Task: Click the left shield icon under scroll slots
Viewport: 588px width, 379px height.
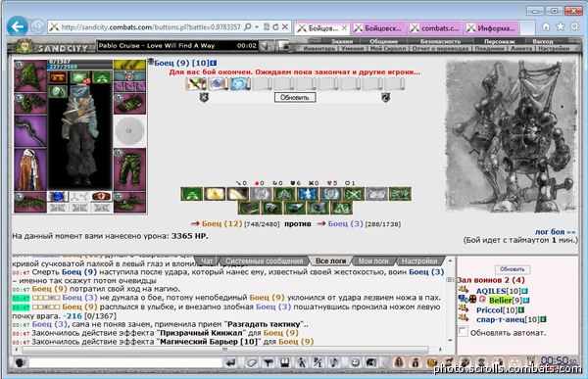Action: (204, 97)
